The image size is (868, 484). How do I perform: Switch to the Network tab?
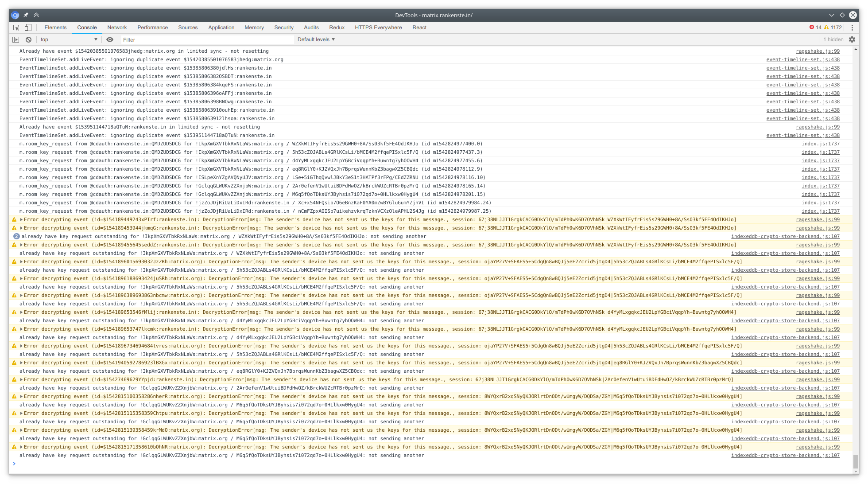[x=116, y=27]
